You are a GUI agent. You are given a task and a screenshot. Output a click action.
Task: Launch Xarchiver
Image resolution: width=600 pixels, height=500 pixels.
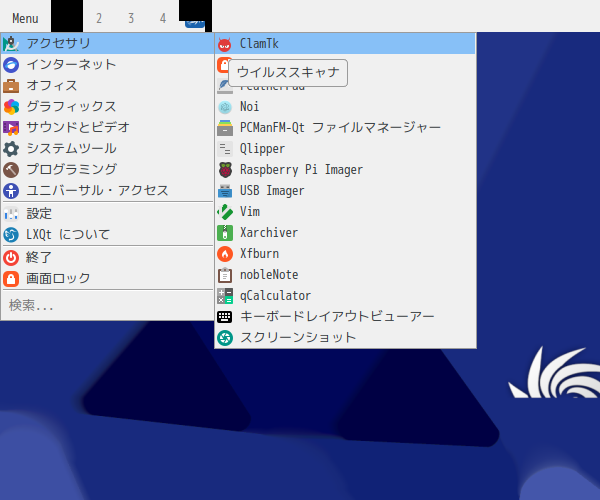pyautogui.click(x=346, y=233)
